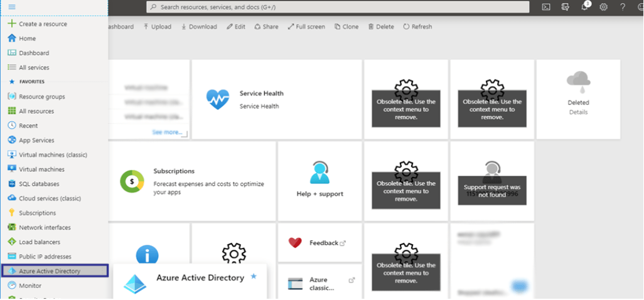Click the Subscriptions dollar donut icon

(132, 181)
